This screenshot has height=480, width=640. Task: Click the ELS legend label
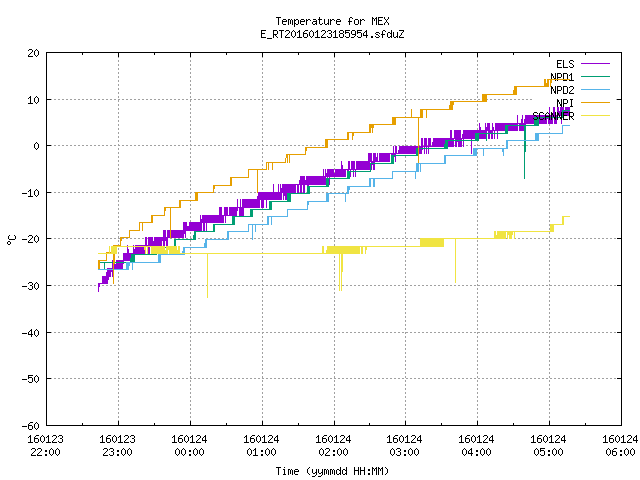tap(565, 64)
